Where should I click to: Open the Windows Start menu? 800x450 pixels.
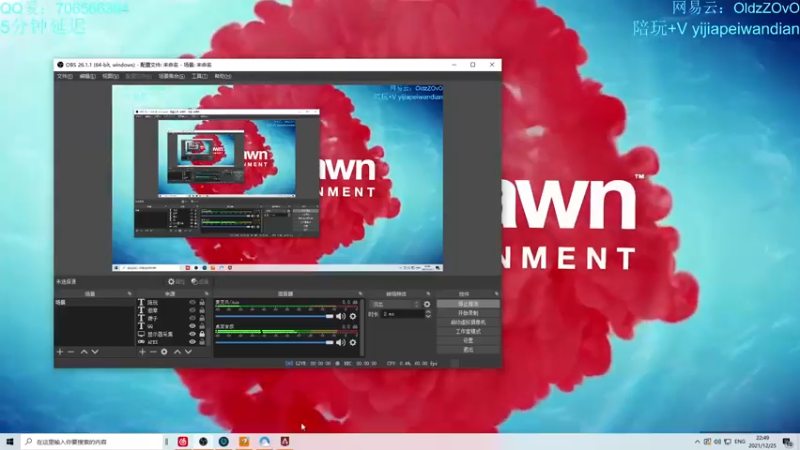tap(10, 441)
